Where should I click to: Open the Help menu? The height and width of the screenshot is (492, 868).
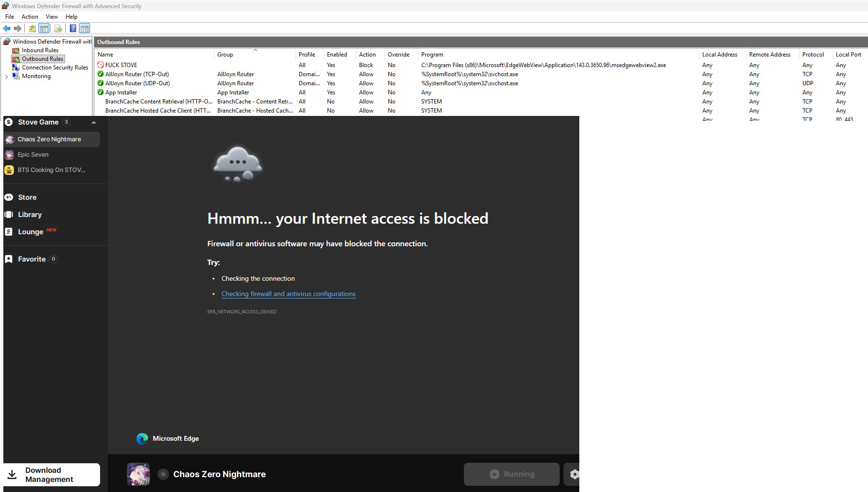71,17
